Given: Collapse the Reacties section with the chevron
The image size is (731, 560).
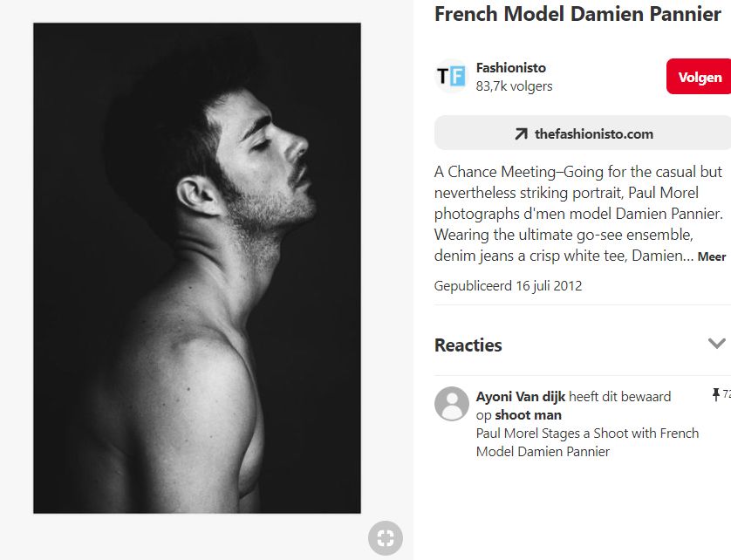Looking at the screenshot, I should pos(716,344).
